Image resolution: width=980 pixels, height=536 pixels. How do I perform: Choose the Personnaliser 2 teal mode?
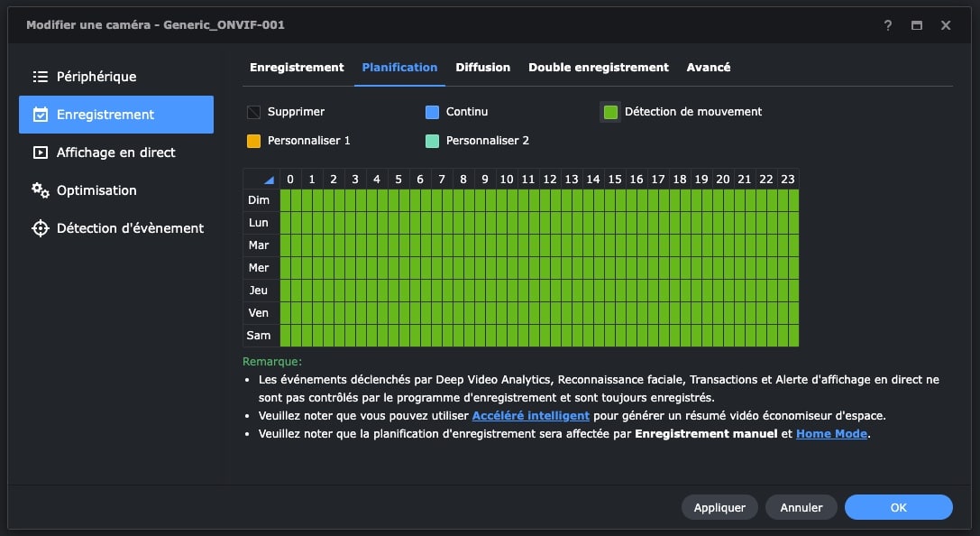pyautogui.click(x=432, y=141)
